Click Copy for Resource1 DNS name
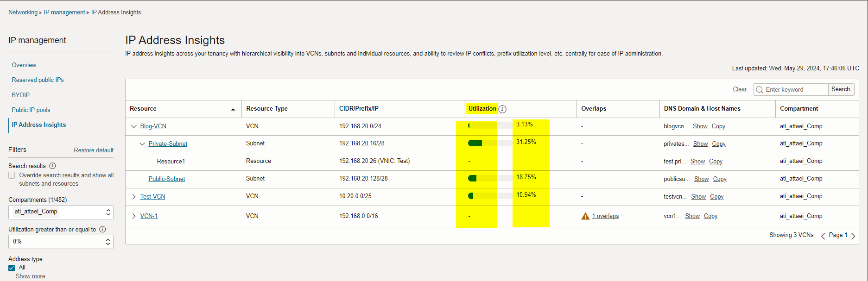The width and height of the screenshot is (868, 281). click(x=716, y=162)
